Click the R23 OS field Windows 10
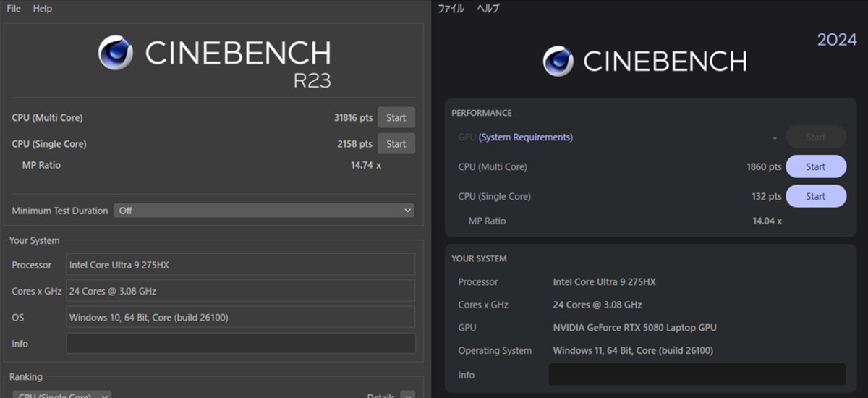The height and width of the screenshot is (398, 868). coord(241,317)
